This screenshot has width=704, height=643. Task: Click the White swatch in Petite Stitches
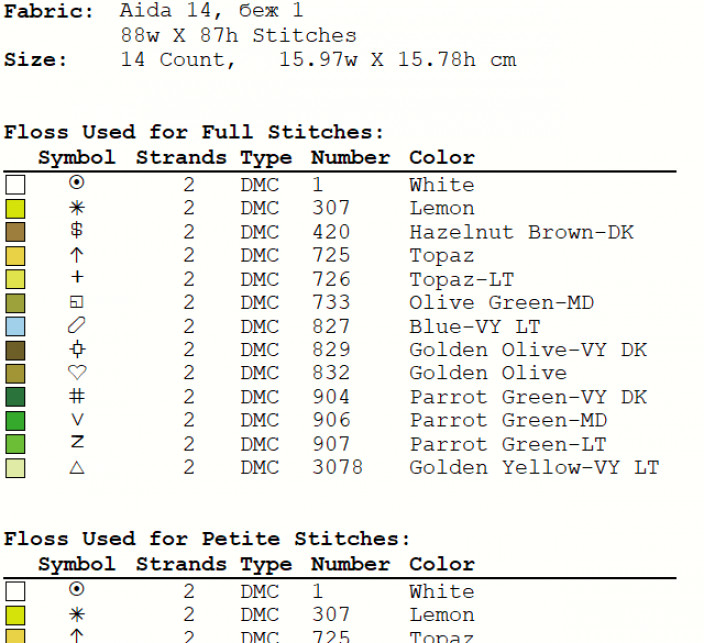coord(15,591)
